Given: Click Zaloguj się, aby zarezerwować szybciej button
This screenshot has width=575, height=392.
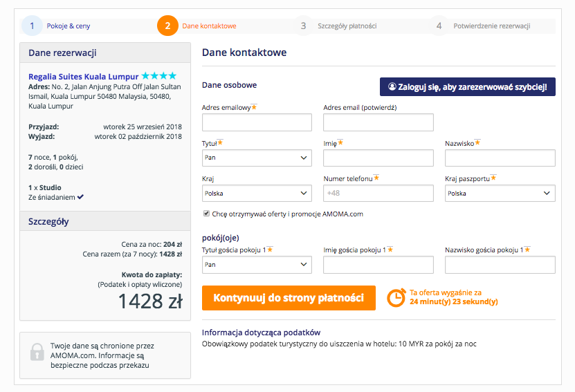Looking at the screenshot, I should [x=468, y=87].
